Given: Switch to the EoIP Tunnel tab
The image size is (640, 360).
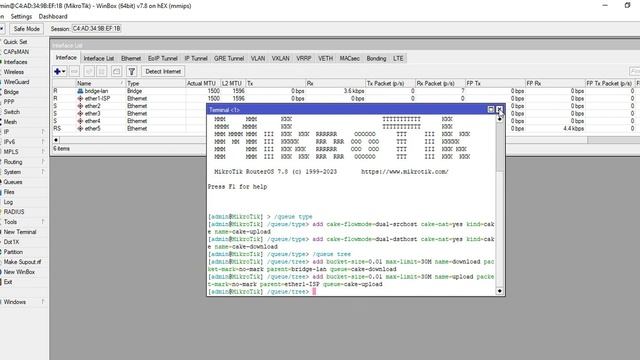Looking at the screenshot, I should click(162, 58).
